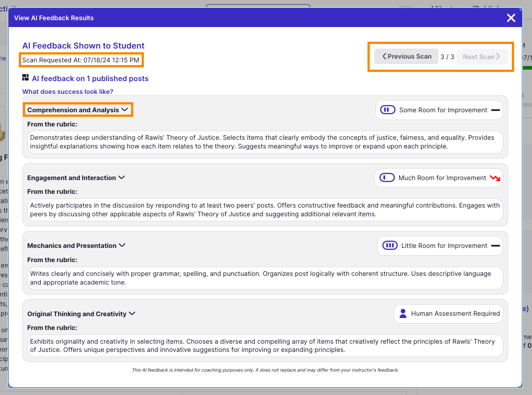
Task: Expand the Comprehension and Analysis section
Action: pyautogui.click(x=124, y=110)
